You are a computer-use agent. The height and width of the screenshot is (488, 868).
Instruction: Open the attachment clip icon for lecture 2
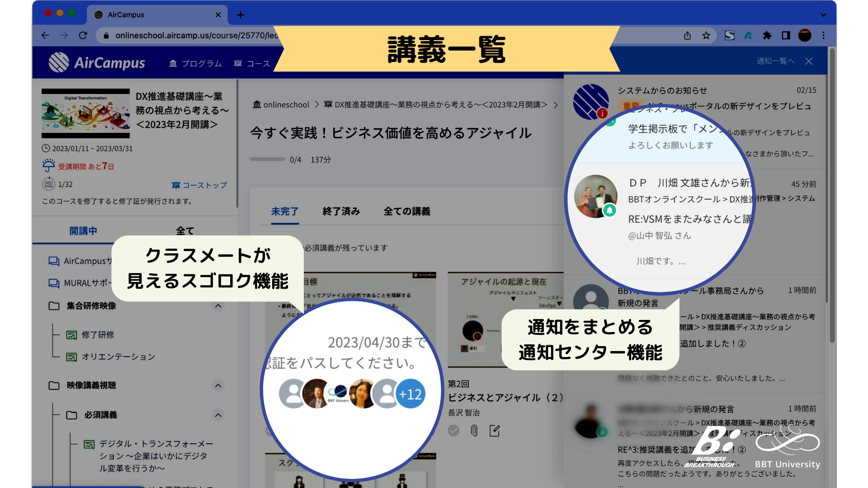[474, 431]
